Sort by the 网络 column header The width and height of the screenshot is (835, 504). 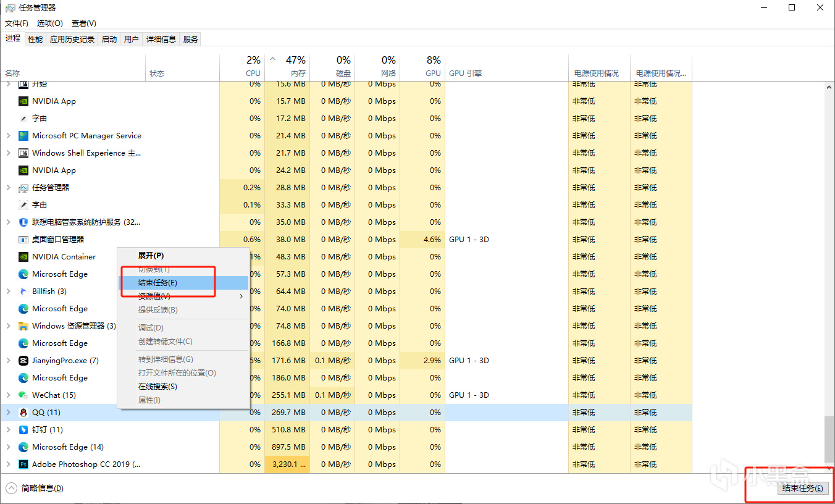pos(377,67)
